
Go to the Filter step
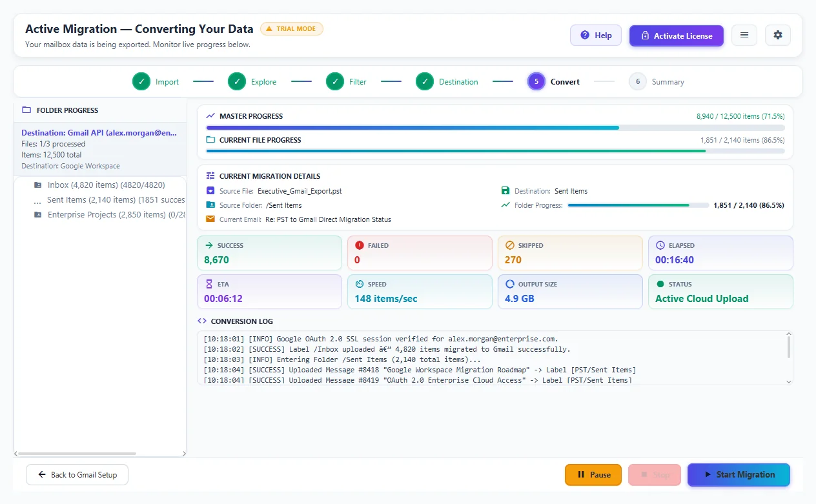[x=346, y=82]
